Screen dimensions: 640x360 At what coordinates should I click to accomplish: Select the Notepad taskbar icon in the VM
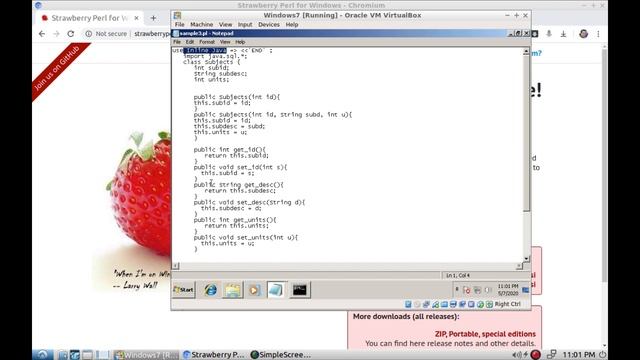[x=276, y=290]
